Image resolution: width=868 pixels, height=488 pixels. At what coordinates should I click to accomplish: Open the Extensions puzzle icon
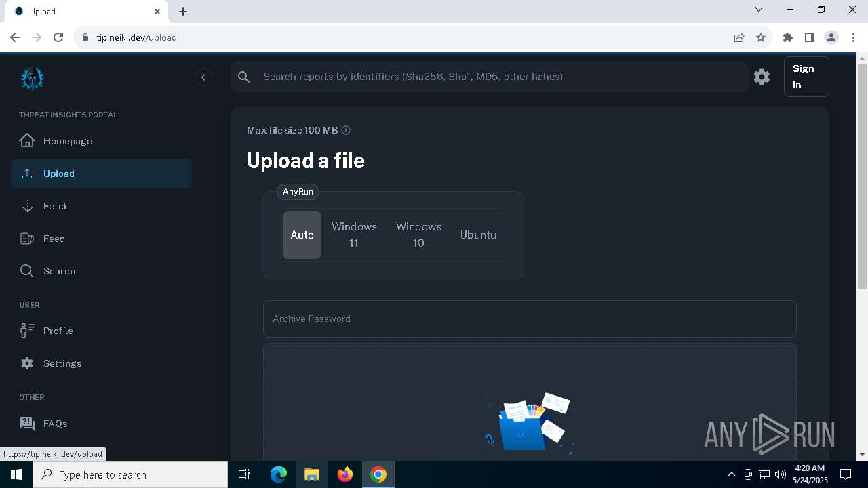(x=788, y=37)
